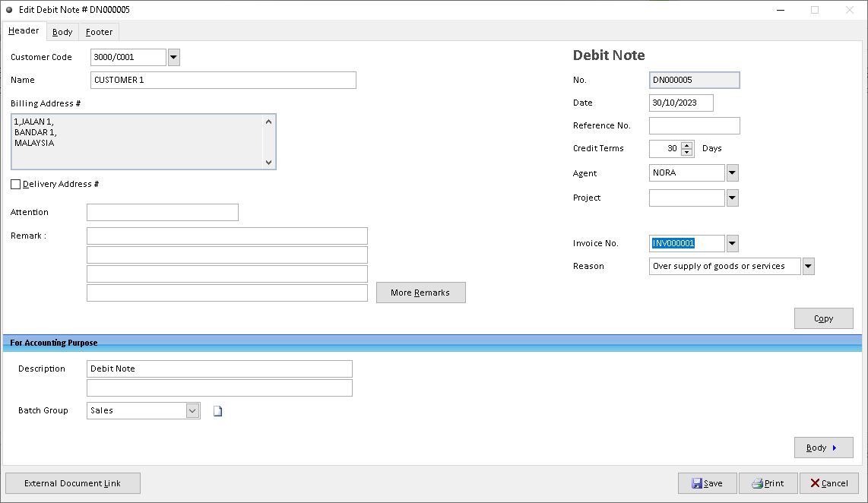
Task: Expand the Agent dropdown list
Action: 733,172
